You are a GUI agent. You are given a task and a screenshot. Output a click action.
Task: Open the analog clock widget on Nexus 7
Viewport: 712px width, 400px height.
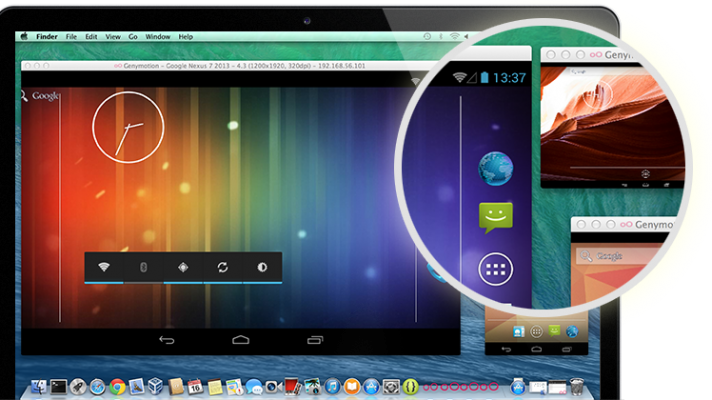point(128,127)
